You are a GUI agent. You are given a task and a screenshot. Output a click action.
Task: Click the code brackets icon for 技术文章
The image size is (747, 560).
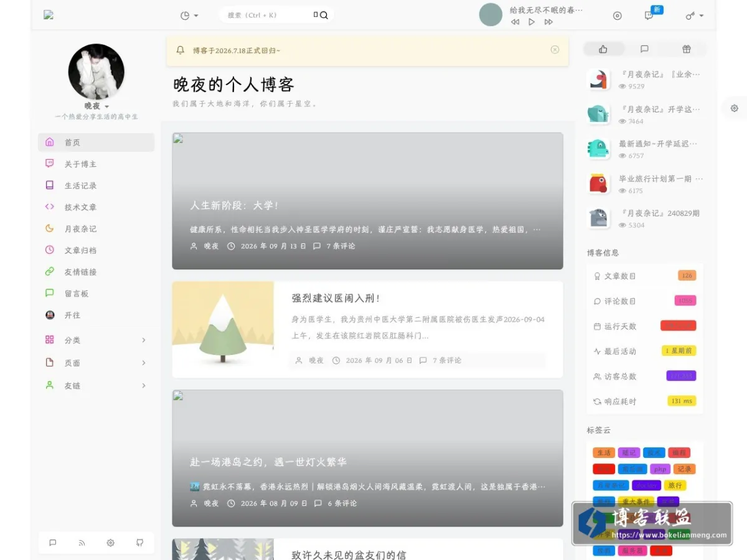(50, 207)
